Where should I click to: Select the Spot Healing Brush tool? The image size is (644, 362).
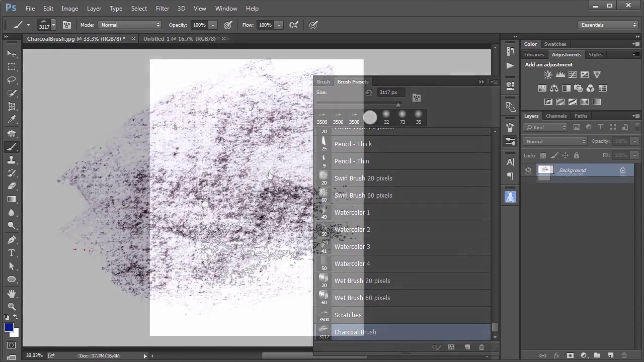point(12,134)
